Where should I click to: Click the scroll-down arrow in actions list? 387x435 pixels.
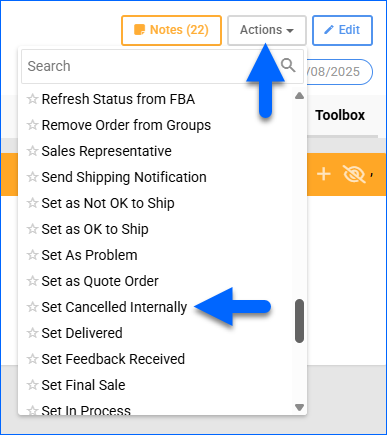pyautogui.click(x=299, y=407)
